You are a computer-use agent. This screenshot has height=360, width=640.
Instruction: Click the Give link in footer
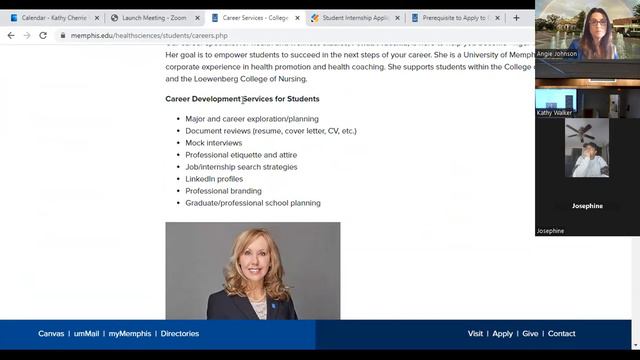click(x=530, y=333)
